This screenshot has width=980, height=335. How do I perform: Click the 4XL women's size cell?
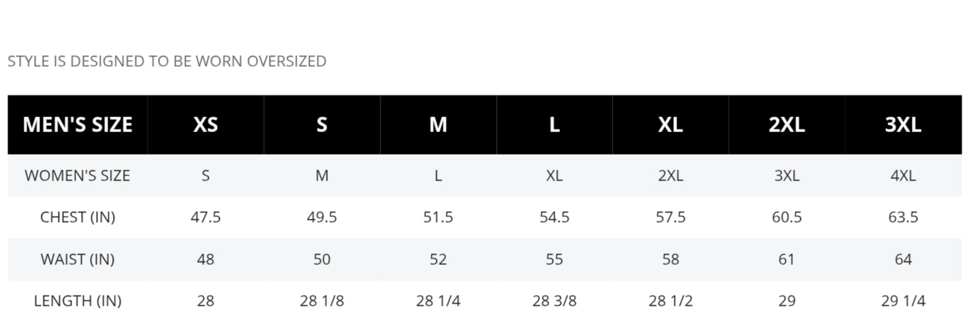tap(903, 176)
